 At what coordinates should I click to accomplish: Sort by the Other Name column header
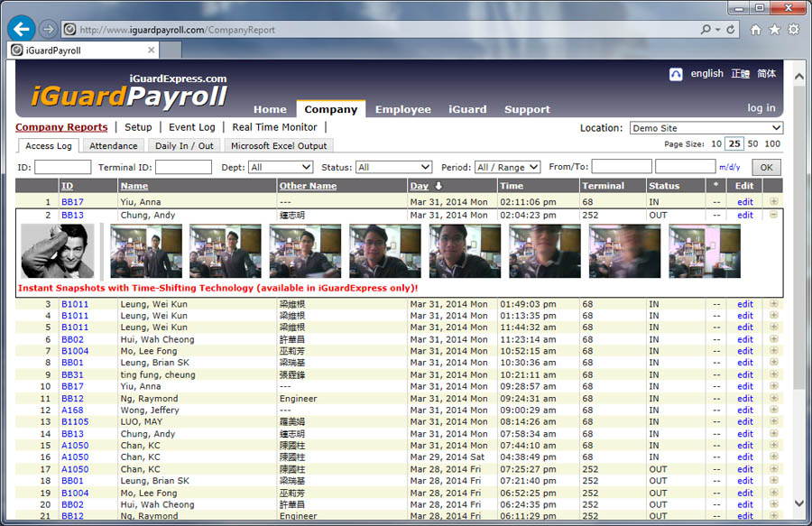309,186
